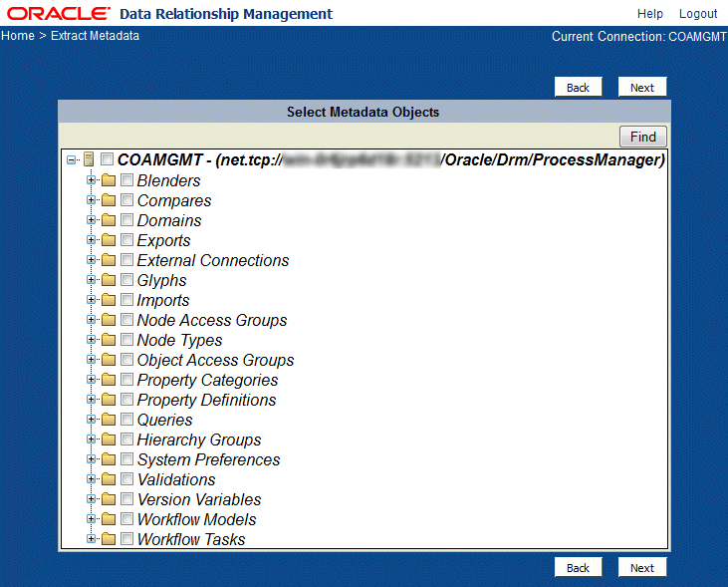Enable the Domains checkbox

coord(126,220)
